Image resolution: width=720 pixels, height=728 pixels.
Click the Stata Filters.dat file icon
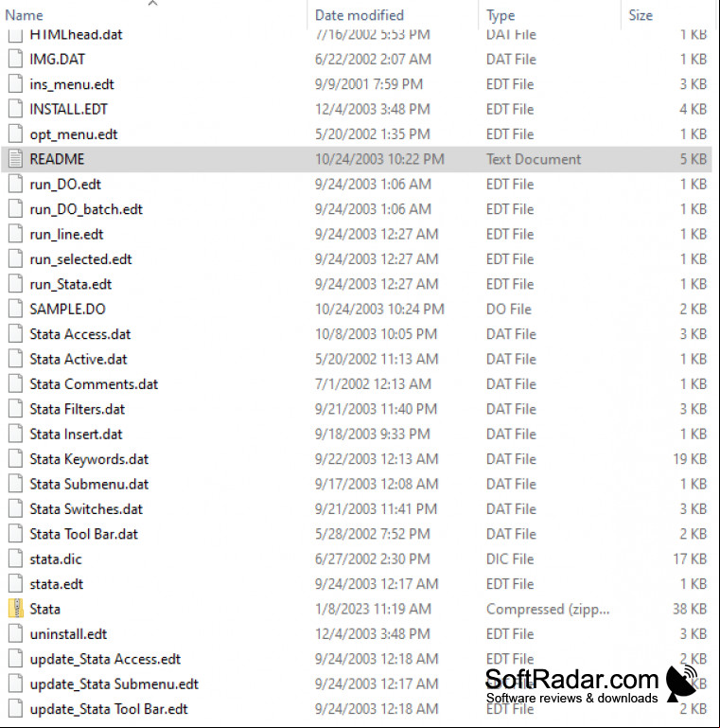point(15,409)
